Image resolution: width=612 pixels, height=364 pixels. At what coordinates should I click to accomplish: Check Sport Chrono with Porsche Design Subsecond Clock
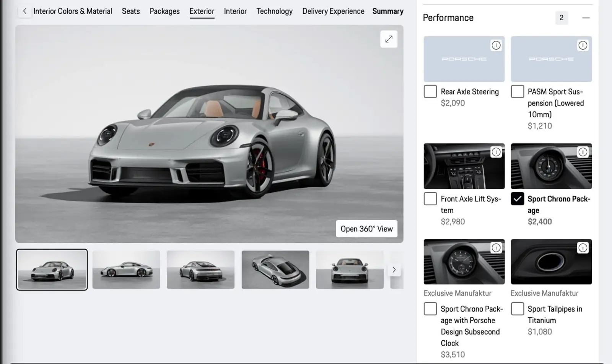(430, 309)
